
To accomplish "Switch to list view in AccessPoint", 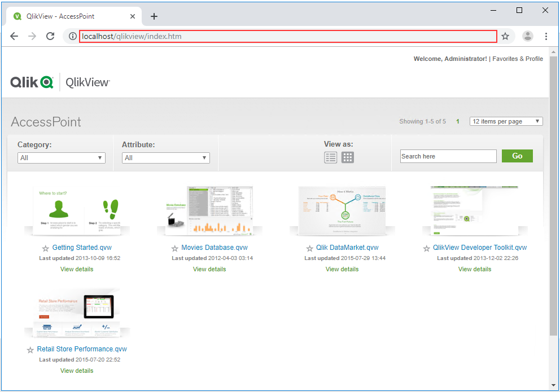I will pyautogui.click(x=331, y=157).
